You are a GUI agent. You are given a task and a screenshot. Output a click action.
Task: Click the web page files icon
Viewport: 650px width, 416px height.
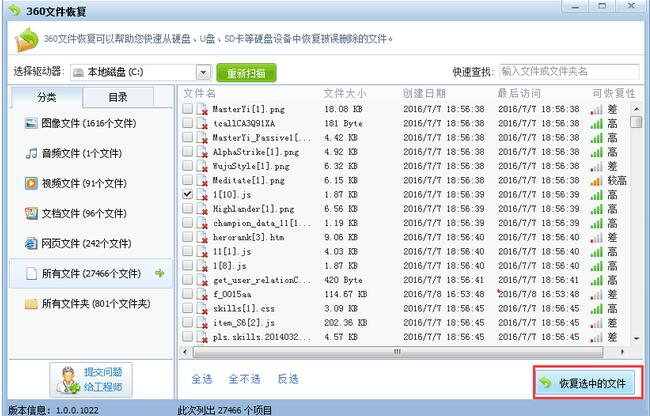pyautogui.click(x=31, y=243)
